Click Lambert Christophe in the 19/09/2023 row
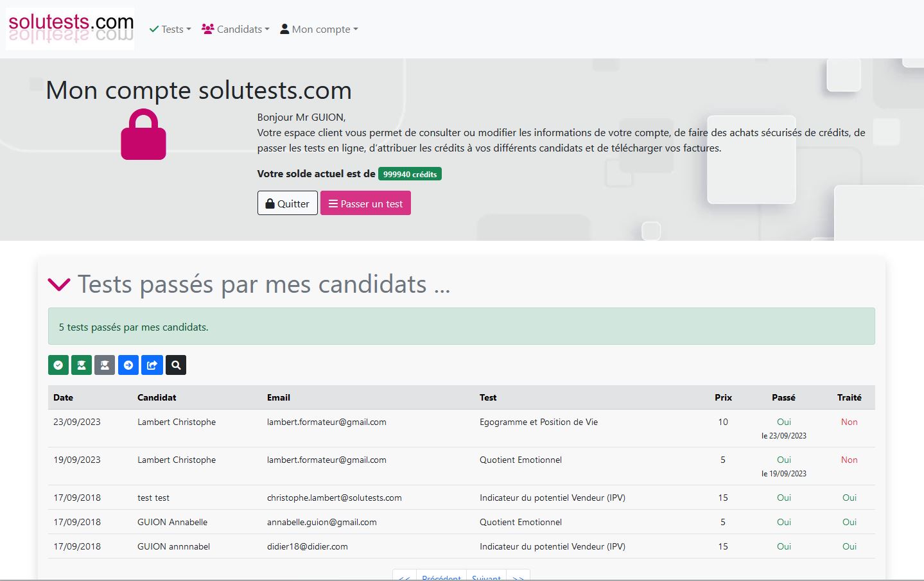Viewport: 924px width, 581px height. click(177, 460)
